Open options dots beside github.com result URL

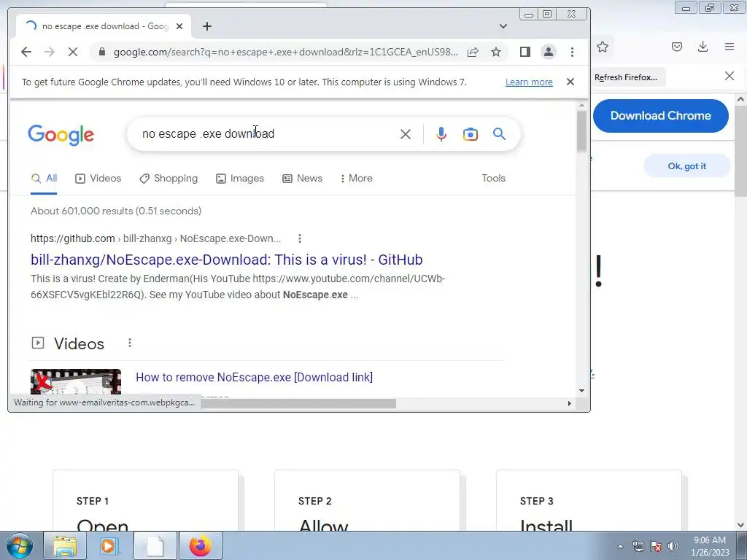[300, 238]
